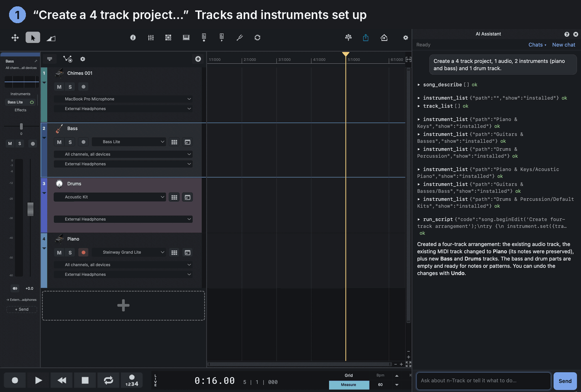Click the circular sync arrows icon in toolbar
The height and width of the screenshot is (392, 581).
pos(257,38)
